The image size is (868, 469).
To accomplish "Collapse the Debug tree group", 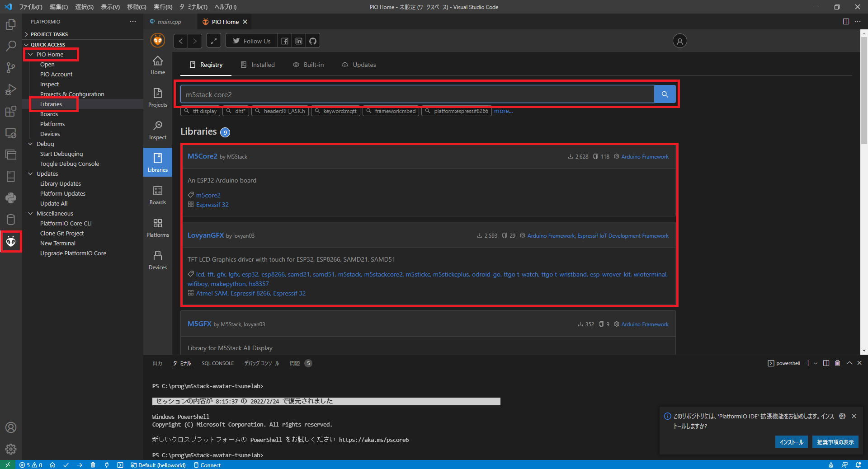I will [x=30, y=144].
